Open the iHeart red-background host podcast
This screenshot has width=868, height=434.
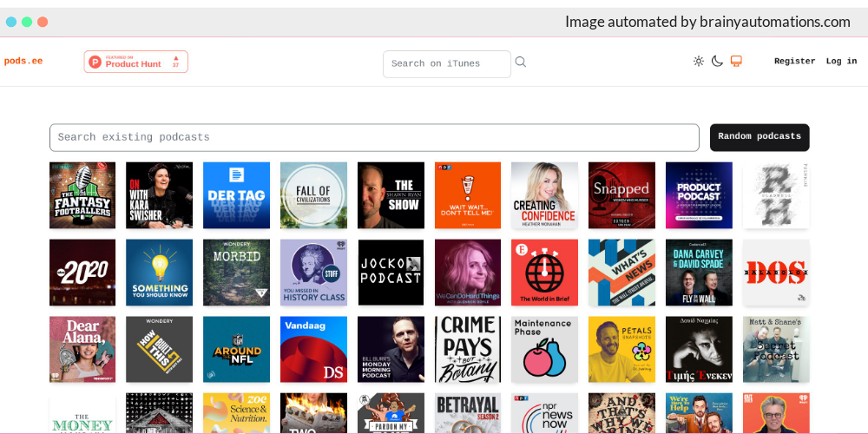coord(776,413)
